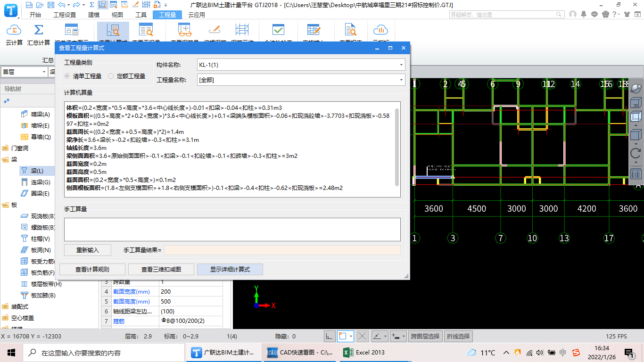Click the open folder icon in quick access toolbar
This screenshot has height=362, width=644.
coord(40,5)
